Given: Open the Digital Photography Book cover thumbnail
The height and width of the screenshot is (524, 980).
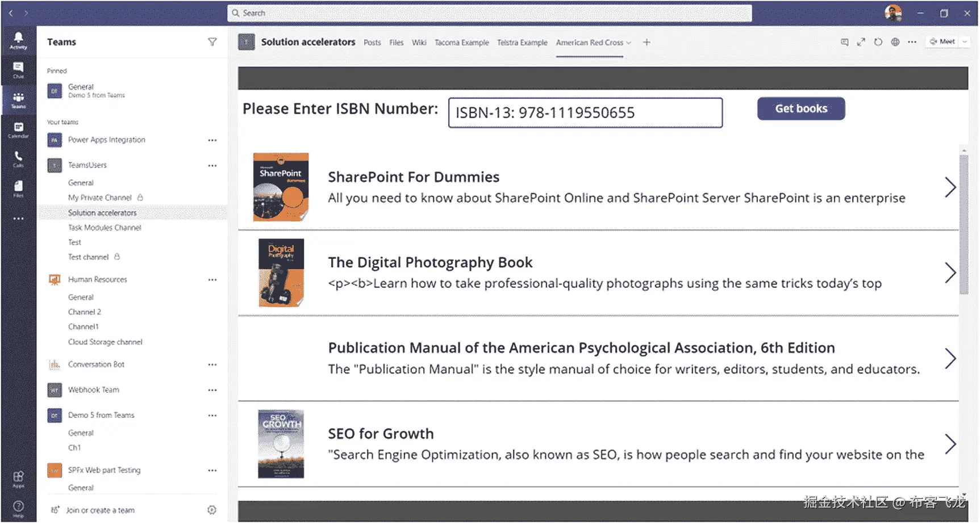Looking at the screenshot, I should [x=281, y=273].
